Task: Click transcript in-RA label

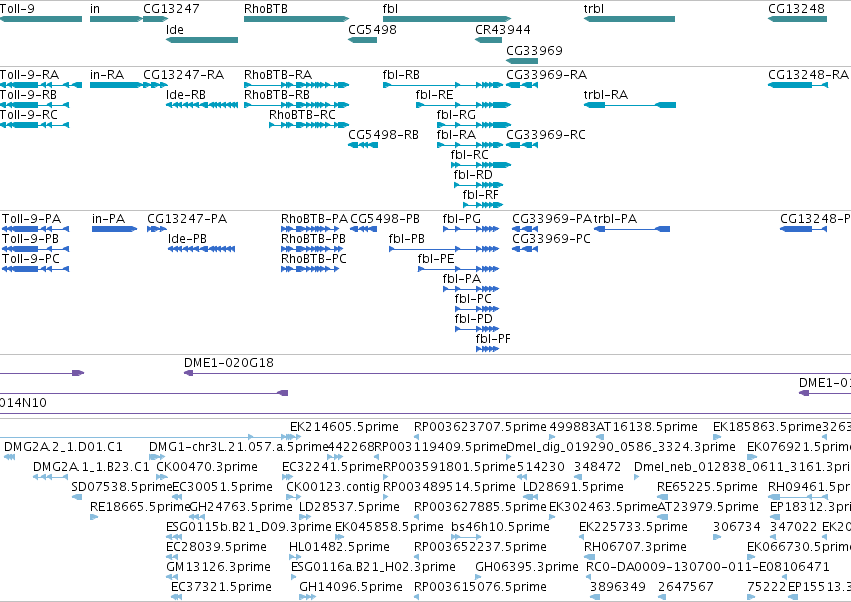Action: coord(107,74)
